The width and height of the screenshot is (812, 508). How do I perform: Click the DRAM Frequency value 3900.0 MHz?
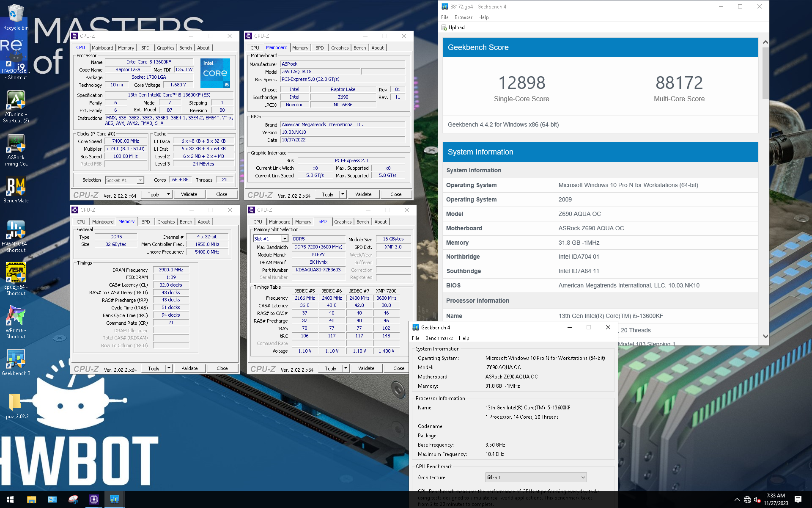pyautogui.click(x=171, y=270)
